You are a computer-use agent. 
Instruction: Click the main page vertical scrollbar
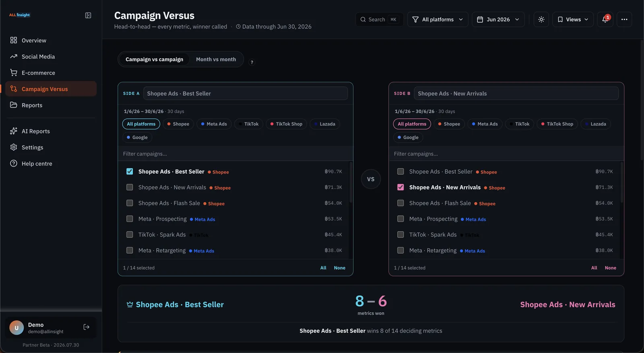coord(642,101)
